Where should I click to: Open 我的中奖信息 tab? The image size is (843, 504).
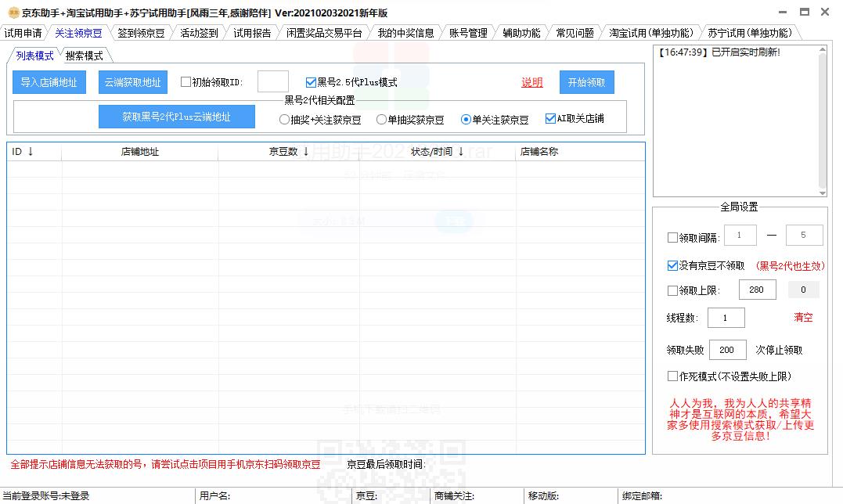point(405,33)
